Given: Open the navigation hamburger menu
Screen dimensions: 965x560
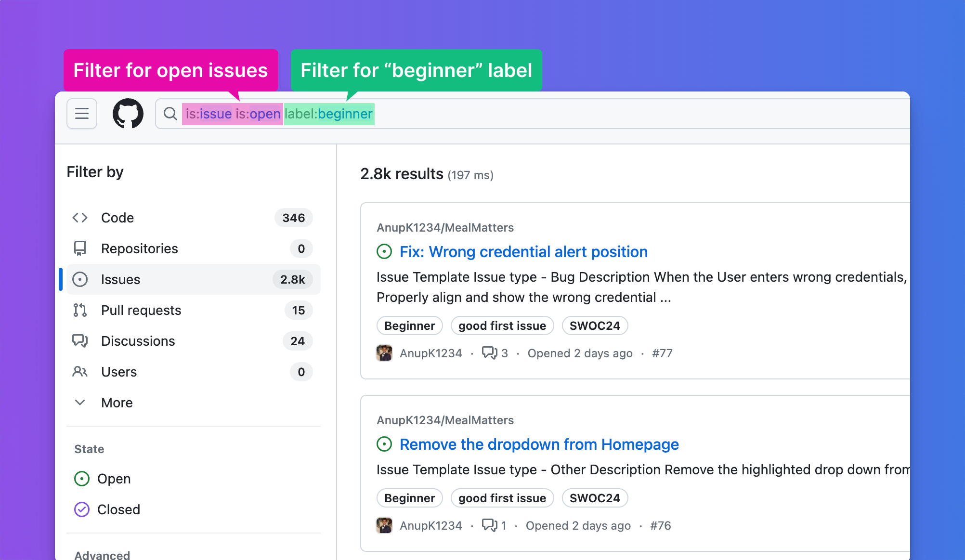Looking at the screenshot, I should click(x=81, y=114).
